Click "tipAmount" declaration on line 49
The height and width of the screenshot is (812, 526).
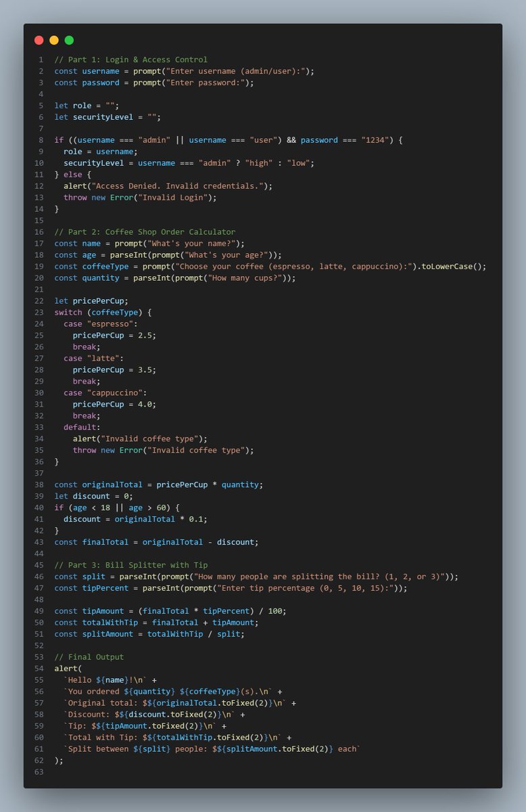[103, 612]
